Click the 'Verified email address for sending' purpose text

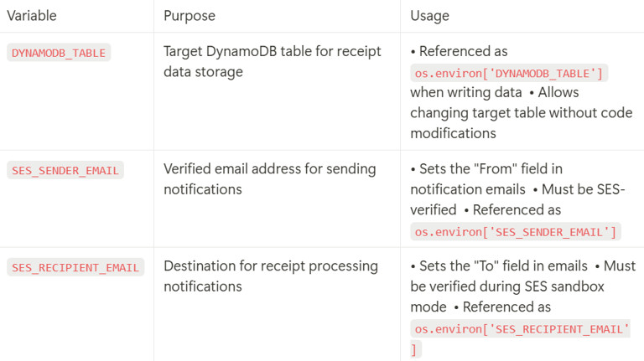click(270, 168)
